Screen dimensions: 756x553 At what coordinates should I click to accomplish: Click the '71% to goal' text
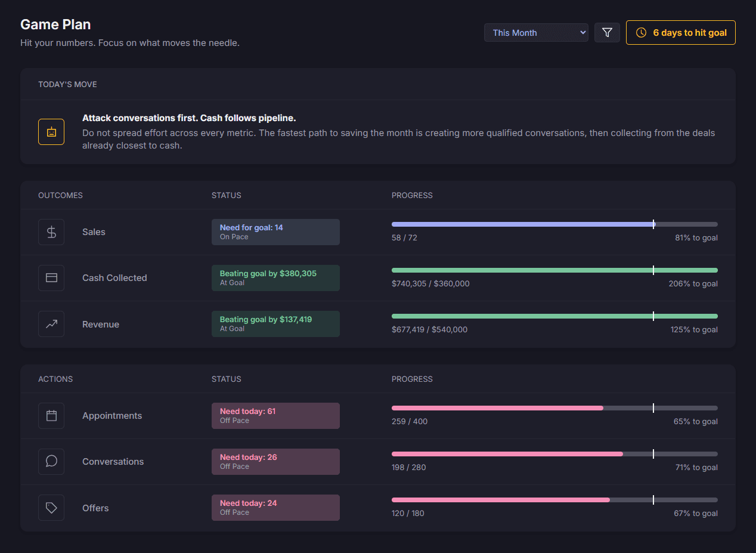(x=696, y=468)
